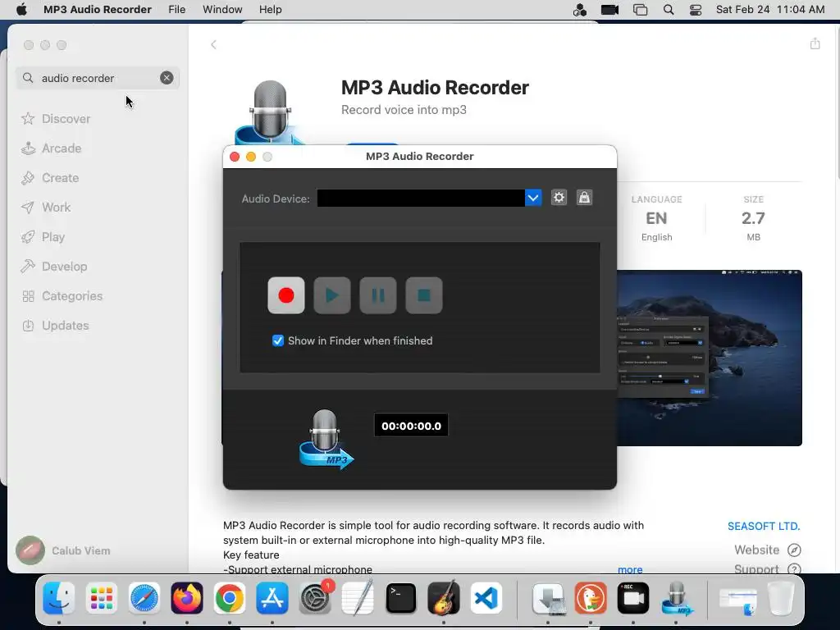Image resolution: width=840 pixels, height=630 pixels.
Task: Expand the Audio Device dropdown arrow
Action: [x=533, y=198]
